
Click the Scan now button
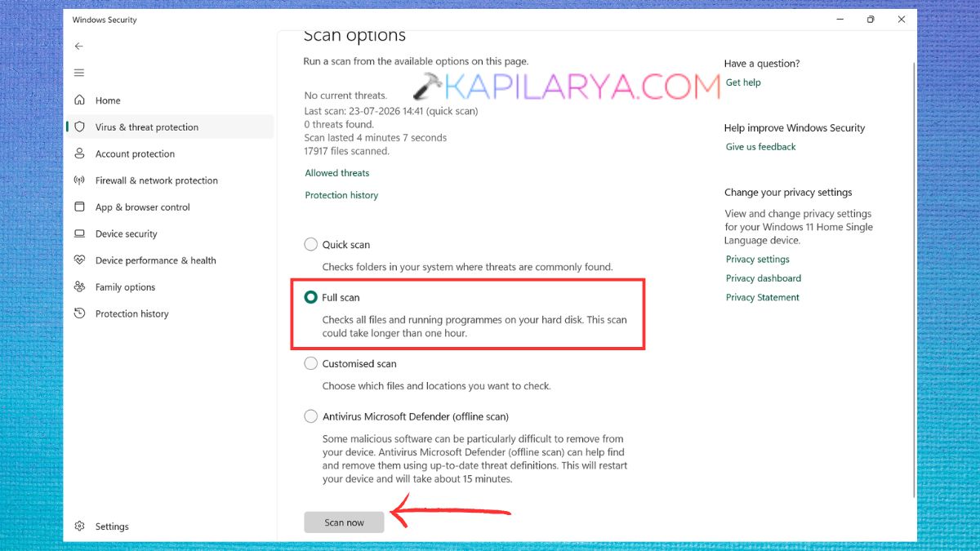click(344, 522)
